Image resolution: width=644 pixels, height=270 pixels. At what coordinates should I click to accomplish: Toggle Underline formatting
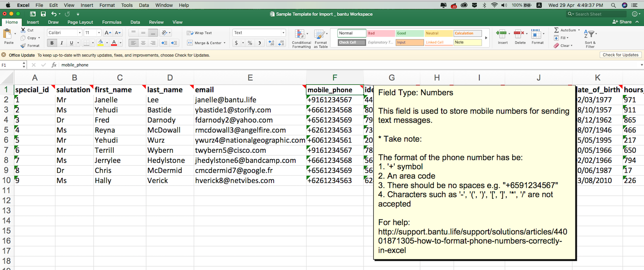click(71, 43)
